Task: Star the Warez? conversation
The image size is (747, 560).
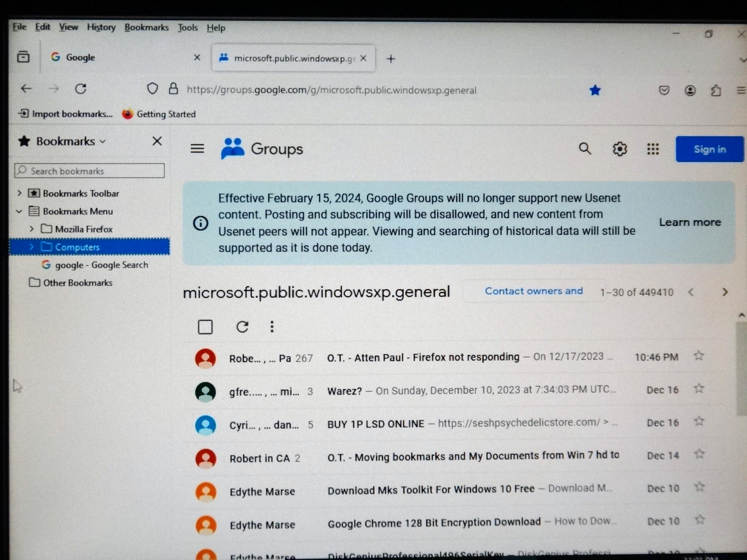Action: pyautogui.click(x=699, y=388)
